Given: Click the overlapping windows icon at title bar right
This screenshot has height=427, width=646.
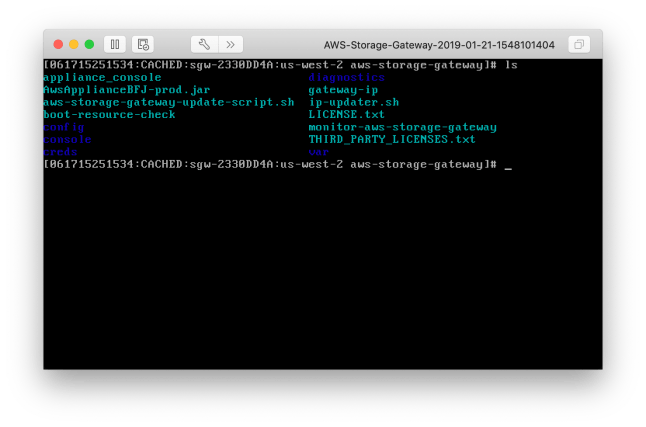Looking at the screenshot, I should [579, 45].
